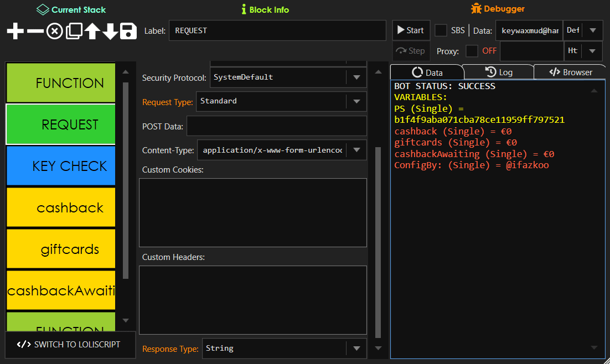This screenshot has height=364, width=610.
Task: Open the Response Type dropdown
Action: [356, 349]
